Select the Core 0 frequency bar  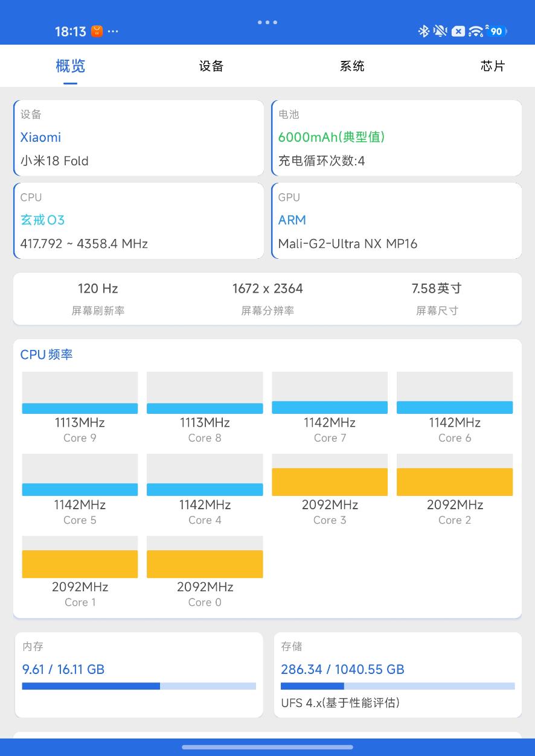(x=205, y=557)
